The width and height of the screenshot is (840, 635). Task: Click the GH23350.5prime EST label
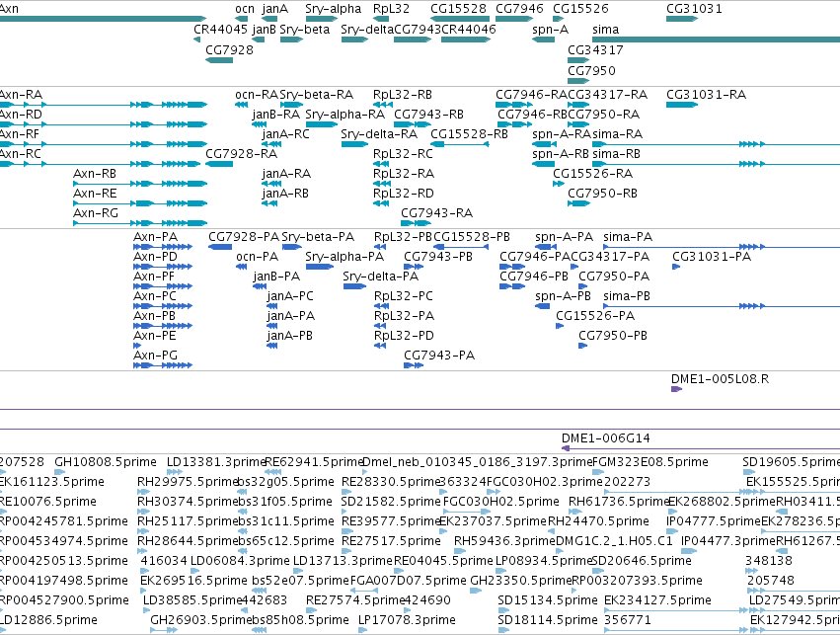pyautogui.click(x=521, y=581)
